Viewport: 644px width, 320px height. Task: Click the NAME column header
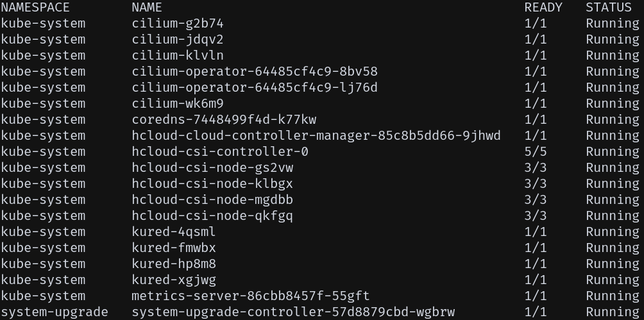click(147, 8)
